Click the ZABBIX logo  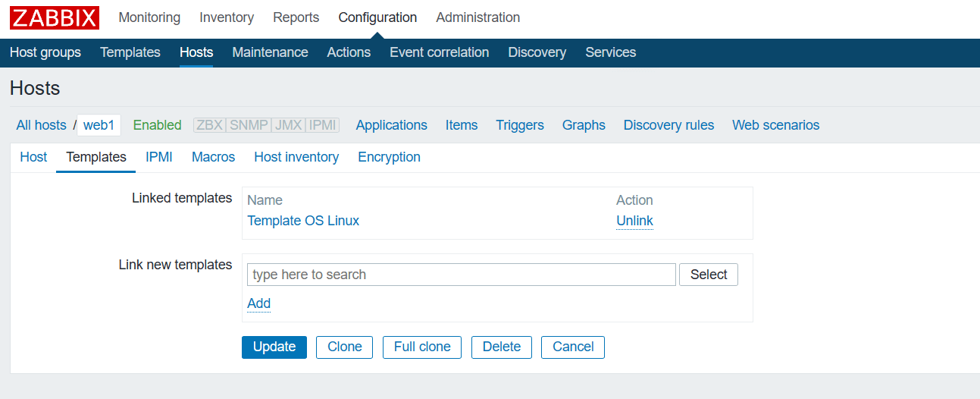[55, 17]
